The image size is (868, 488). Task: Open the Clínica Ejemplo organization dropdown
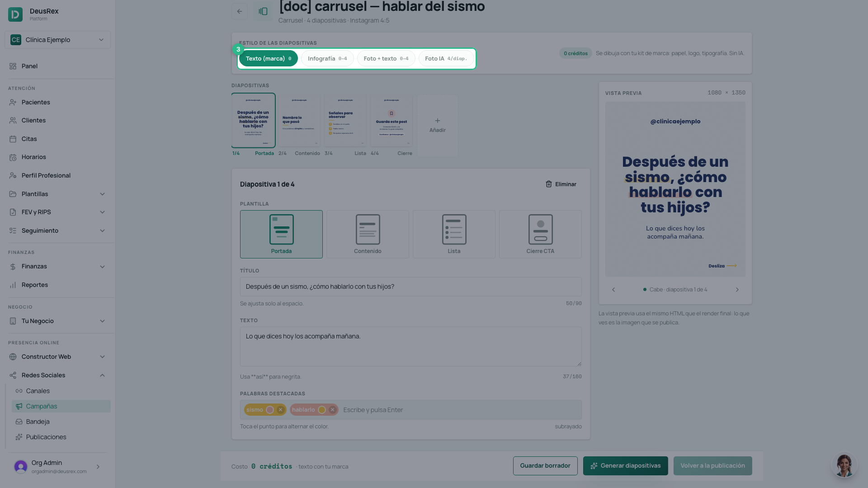click(57, 40)
